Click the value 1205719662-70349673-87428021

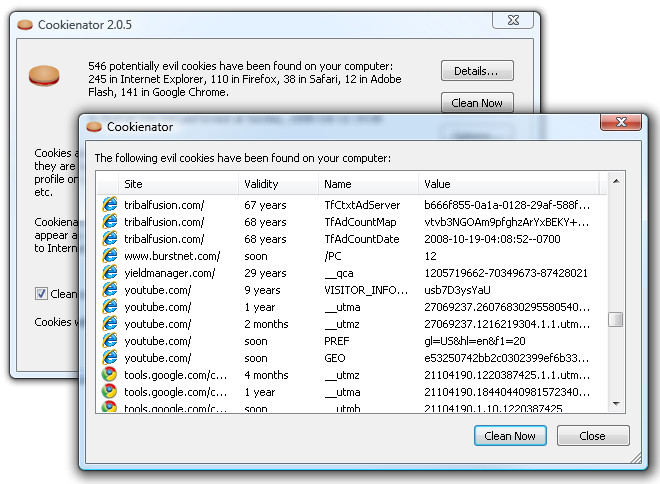506,273
